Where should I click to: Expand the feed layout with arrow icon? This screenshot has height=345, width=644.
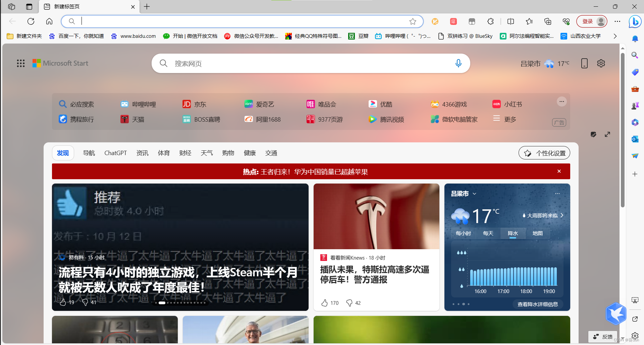click(x=607, y=134)
